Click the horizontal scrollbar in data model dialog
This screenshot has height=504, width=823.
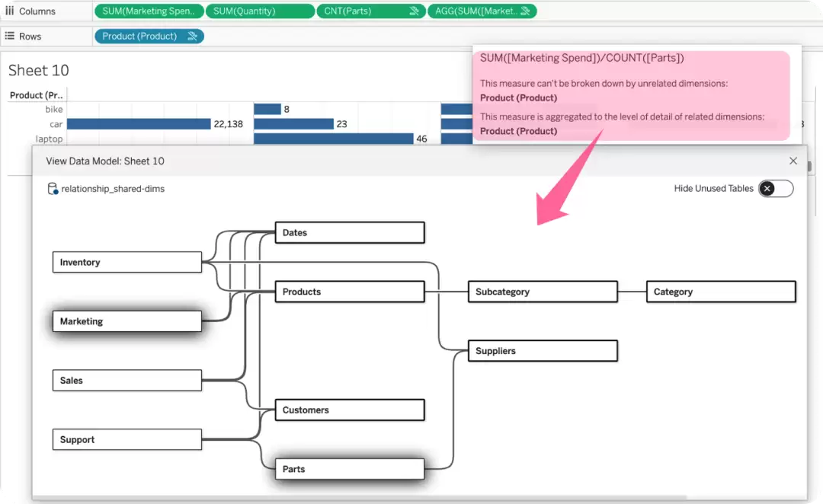(360, 496)
